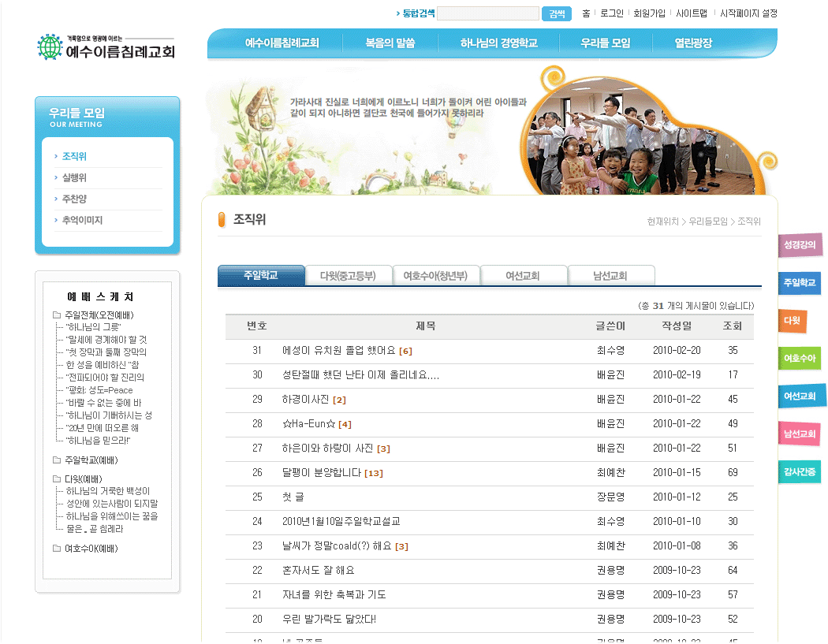This screenshot has height=644, width=828.
Task: Click the 조회 column header
Action: pos(733,326)
